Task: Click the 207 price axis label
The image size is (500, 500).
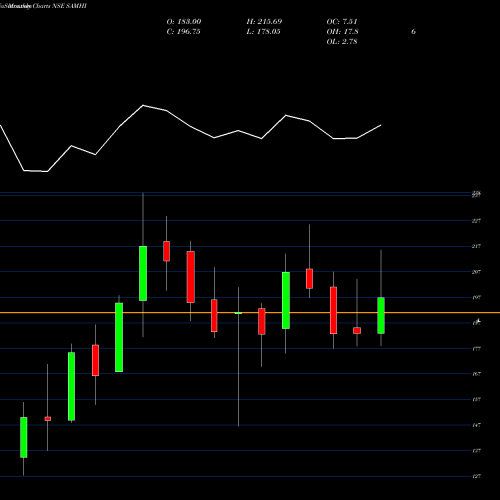Action: (x=476, y=272)
